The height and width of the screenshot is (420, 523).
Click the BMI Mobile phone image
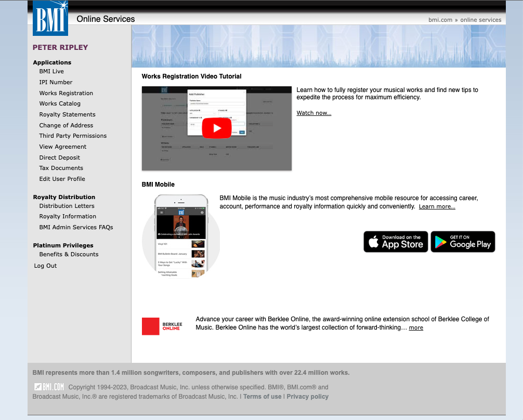[x=181, y=237]
